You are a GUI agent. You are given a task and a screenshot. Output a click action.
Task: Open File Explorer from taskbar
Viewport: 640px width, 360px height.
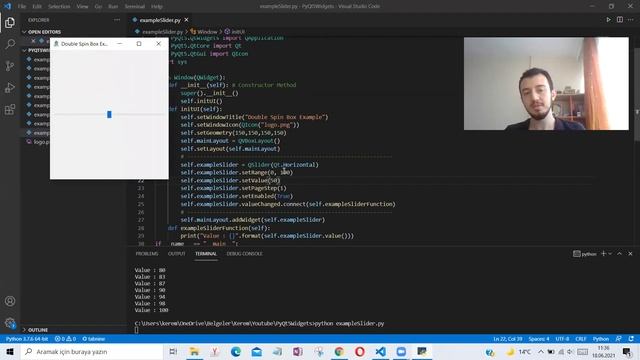[194, 351]
